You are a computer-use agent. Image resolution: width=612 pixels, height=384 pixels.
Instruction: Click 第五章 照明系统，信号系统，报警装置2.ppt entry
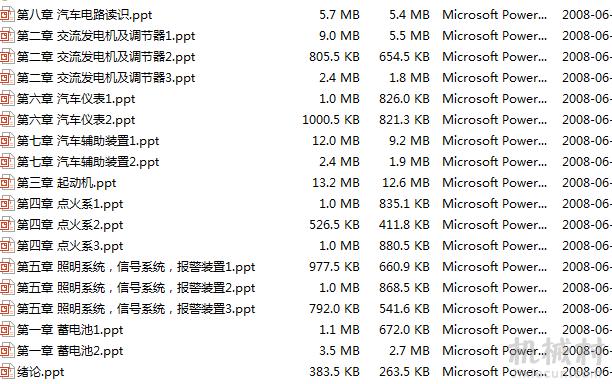coord(136,288)
